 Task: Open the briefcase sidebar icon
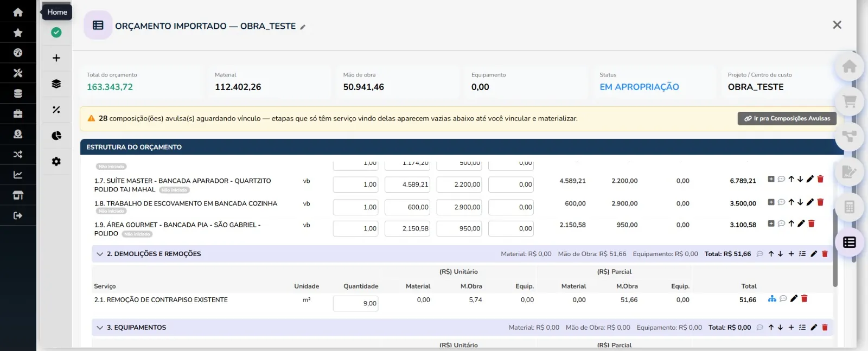tap(18, 114)
